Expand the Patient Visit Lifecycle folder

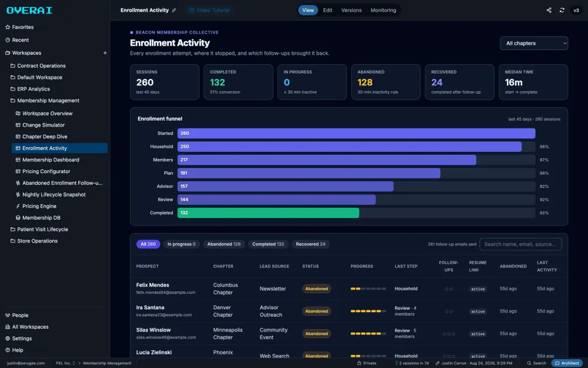39,230
